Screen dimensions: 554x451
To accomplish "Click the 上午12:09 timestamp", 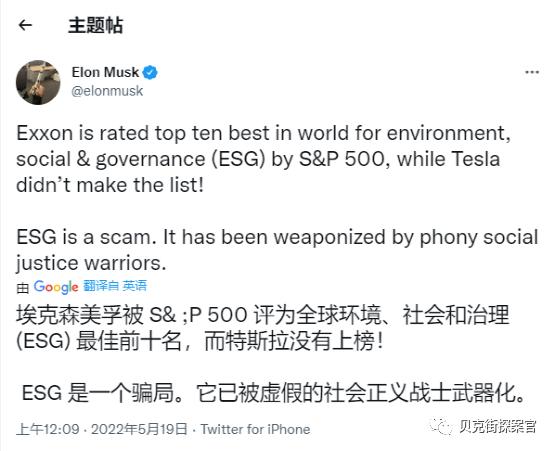I will (48, 429).
